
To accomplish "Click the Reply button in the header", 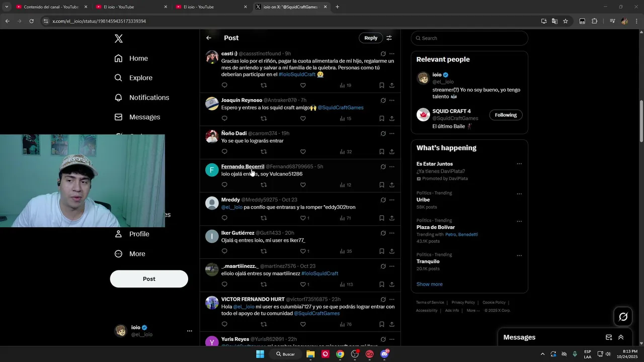I will (x=371, y=38).
